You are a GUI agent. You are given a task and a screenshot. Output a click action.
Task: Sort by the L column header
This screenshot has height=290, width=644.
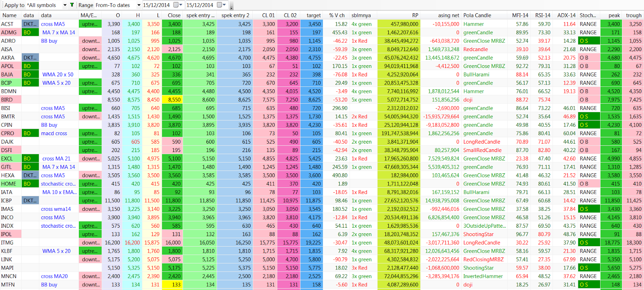(x=152, y=15)
